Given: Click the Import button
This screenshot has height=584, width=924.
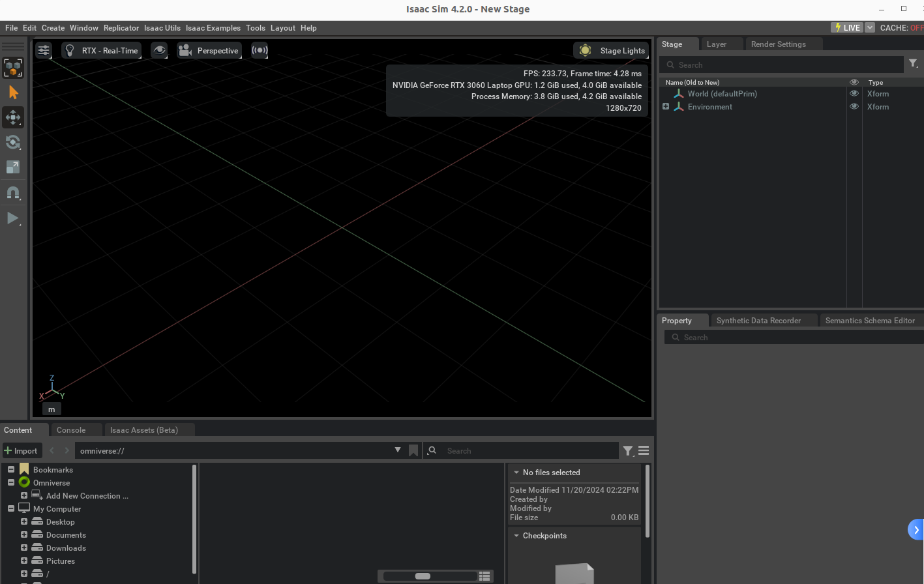Looking at the screenshot, I should pos(22,450).
